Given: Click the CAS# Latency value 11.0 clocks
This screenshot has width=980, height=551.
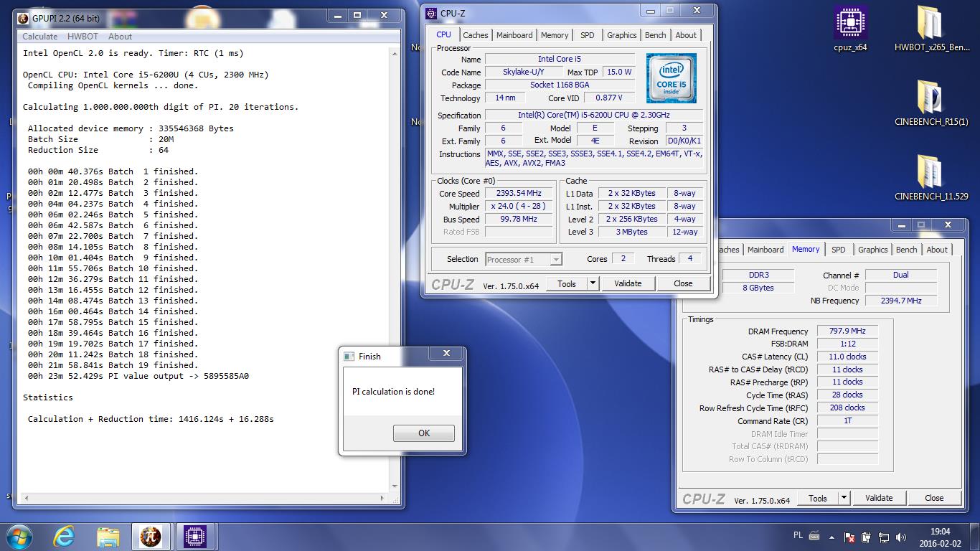Looking at the screenshot, I should click(847, 357).
